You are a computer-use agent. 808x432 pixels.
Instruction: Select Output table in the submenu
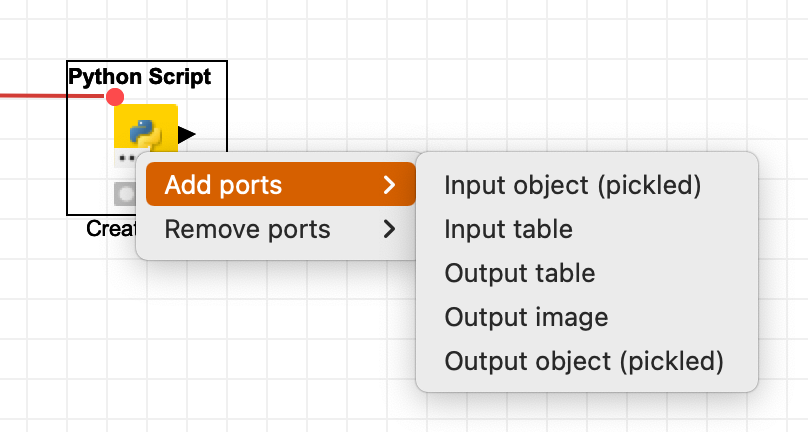click(520, 273)
